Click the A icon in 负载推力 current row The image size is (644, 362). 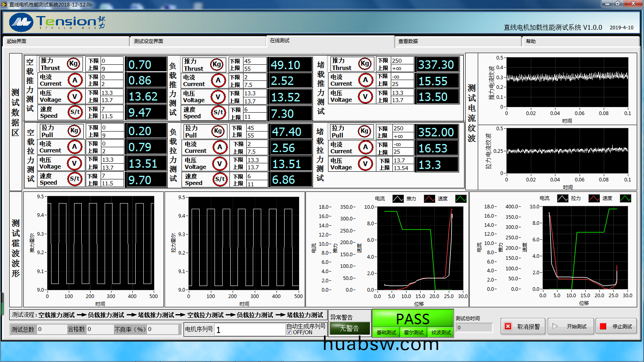(x=218, y=80)
